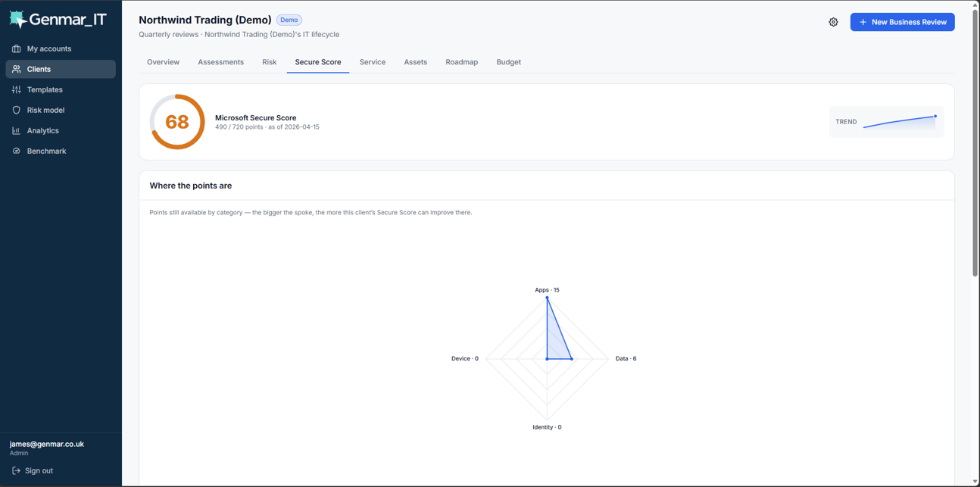
Task: Select Clients in the sidebar
Action: point(61,69)
